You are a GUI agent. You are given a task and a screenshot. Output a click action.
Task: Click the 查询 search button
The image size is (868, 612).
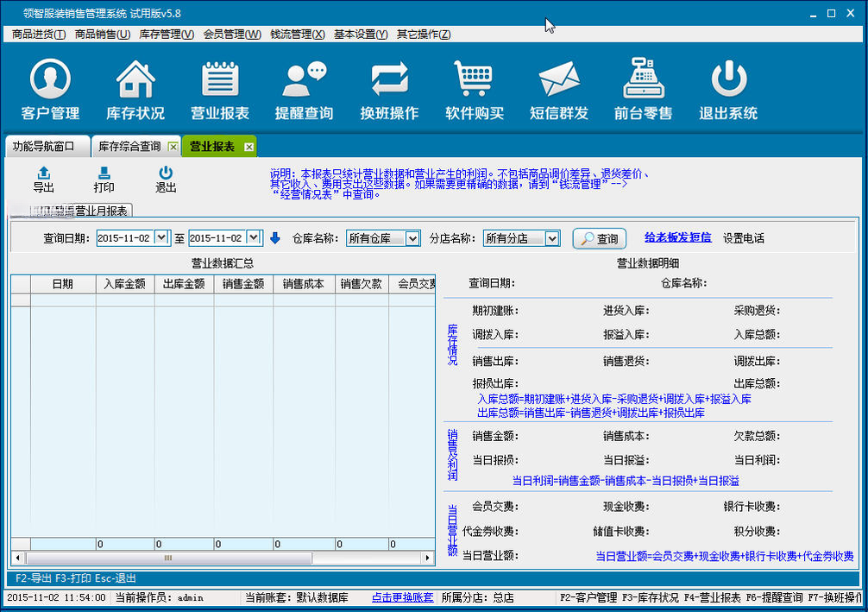(600, 239)
